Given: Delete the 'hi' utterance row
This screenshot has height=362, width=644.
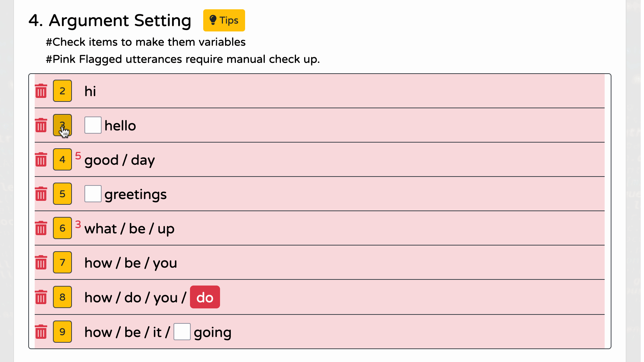Looking at the screenshot, I should coord(41,91).
